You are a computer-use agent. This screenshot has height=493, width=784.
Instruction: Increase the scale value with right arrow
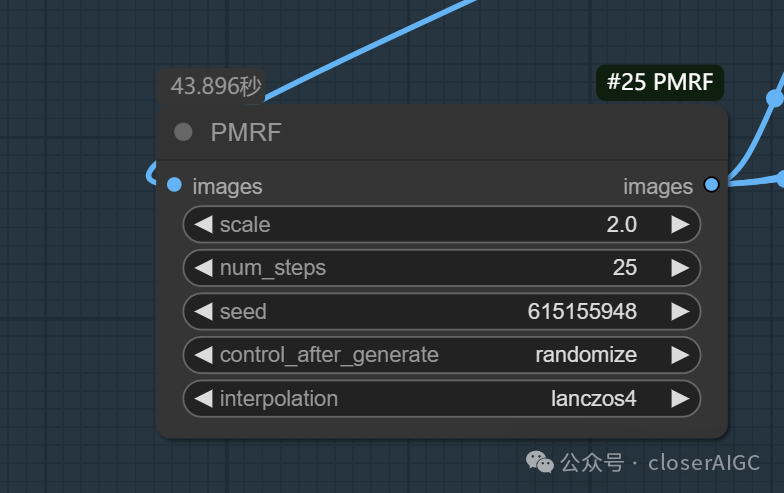pyautogui.click(x=680, y=224)
